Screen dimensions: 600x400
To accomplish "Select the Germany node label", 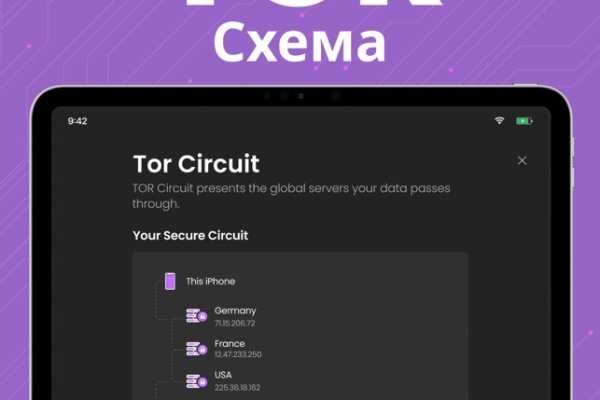I will 235,311.
